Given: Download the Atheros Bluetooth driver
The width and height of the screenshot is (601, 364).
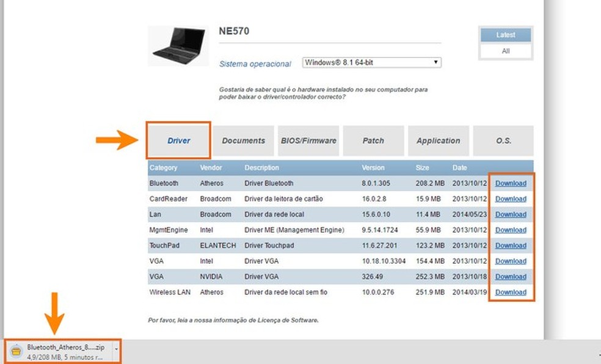Looking at the screenshot, I should 511,183.
